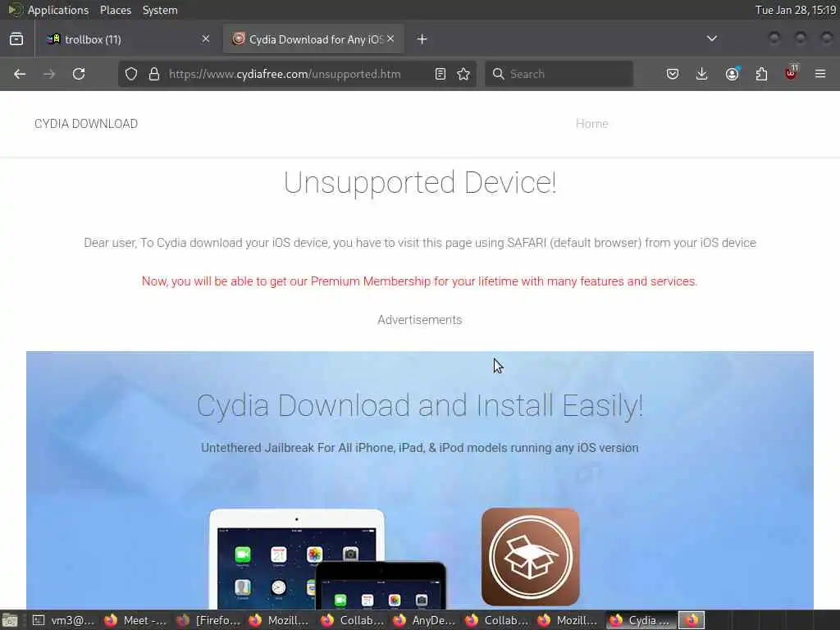Expand the list all tabs chevron
The width and height of the screenshot is (840, 630).
712,39
